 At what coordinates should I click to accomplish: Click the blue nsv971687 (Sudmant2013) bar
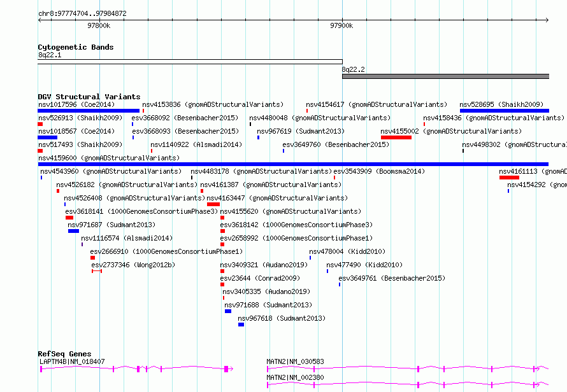73,231
